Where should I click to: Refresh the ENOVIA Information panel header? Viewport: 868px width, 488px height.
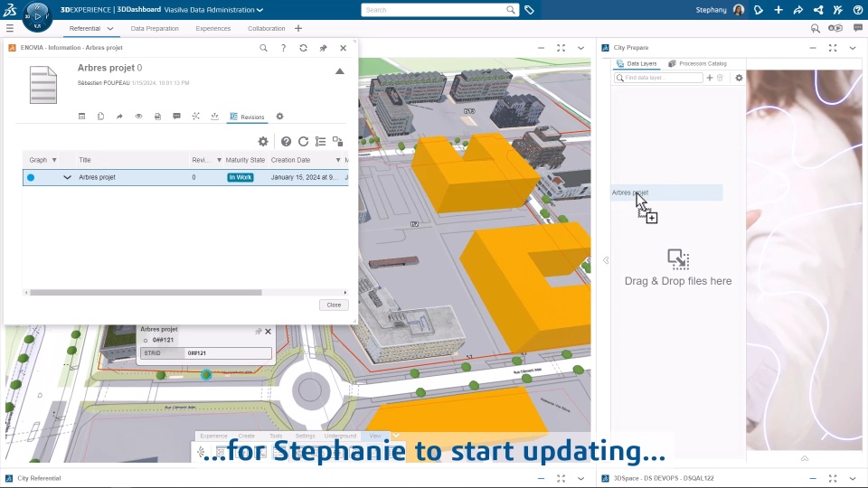pos(304,48)
